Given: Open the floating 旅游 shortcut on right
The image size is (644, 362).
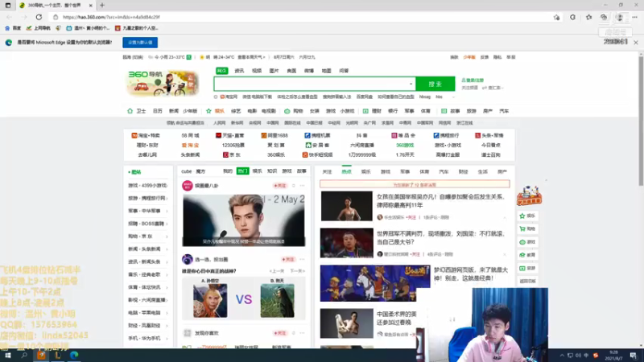Looking at the screenshot, I should tap(528, 268).
